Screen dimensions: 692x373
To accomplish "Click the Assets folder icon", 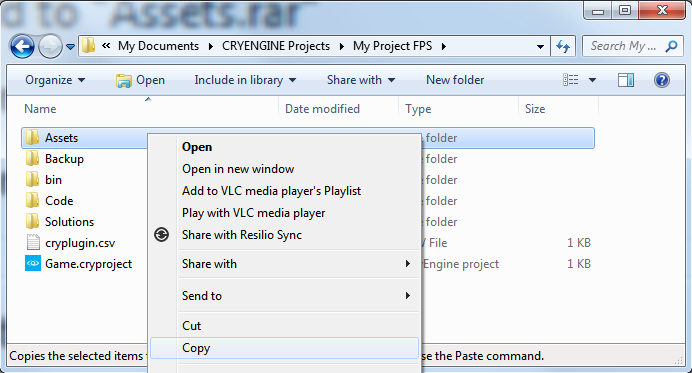I will (32, 137).
